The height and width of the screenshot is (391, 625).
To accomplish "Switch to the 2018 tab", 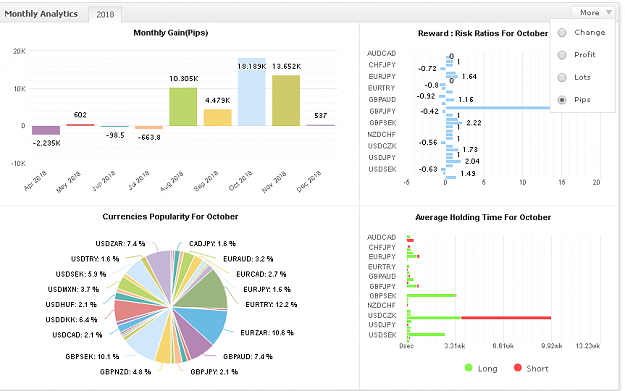I will [x=105, y=14].
